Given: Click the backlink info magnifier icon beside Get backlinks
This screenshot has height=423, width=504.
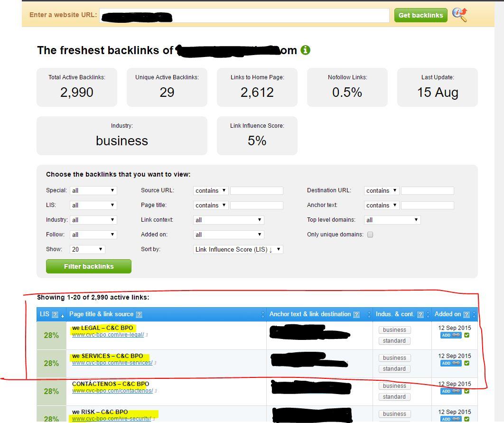Looking at the screenshot, I should click(459, 15).
